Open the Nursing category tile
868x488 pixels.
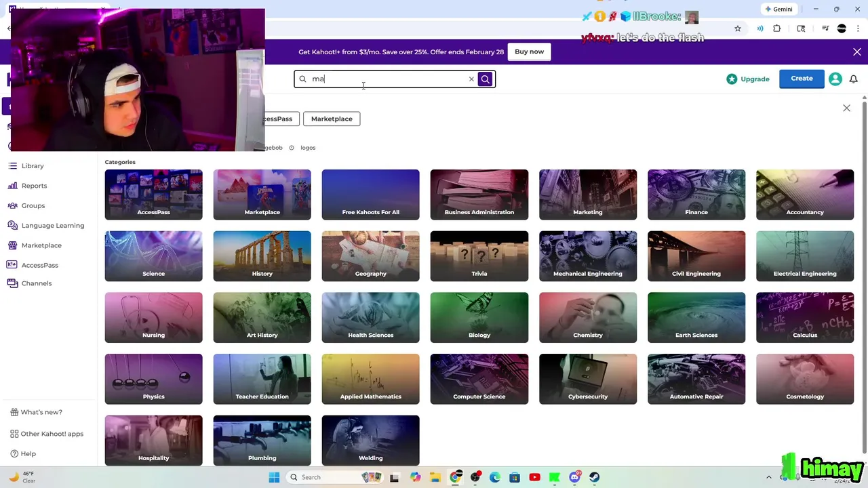point(153,317)
